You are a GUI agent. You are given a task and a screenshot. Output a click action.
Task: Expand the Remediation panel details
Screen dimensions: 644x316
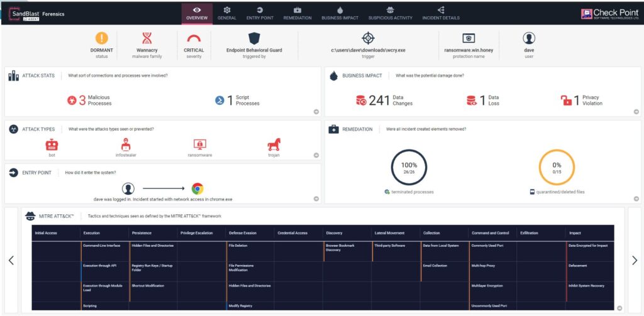636,199
